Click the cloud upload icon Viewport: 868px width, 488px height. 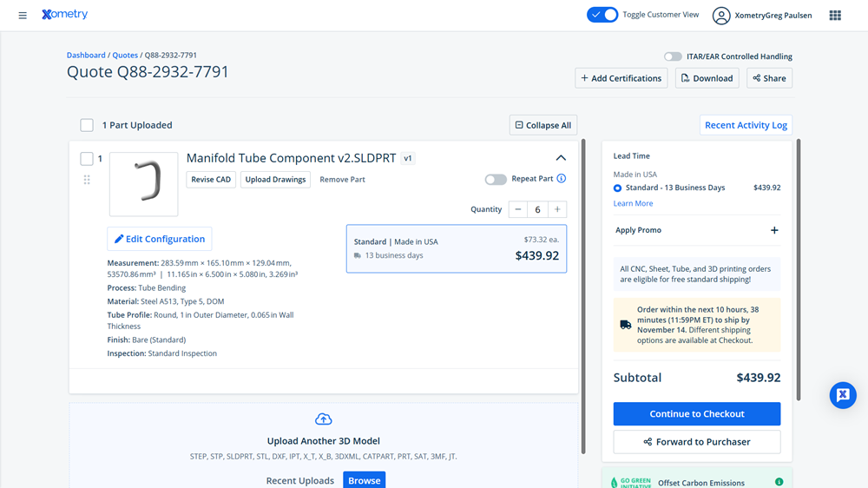pos(324,419)
